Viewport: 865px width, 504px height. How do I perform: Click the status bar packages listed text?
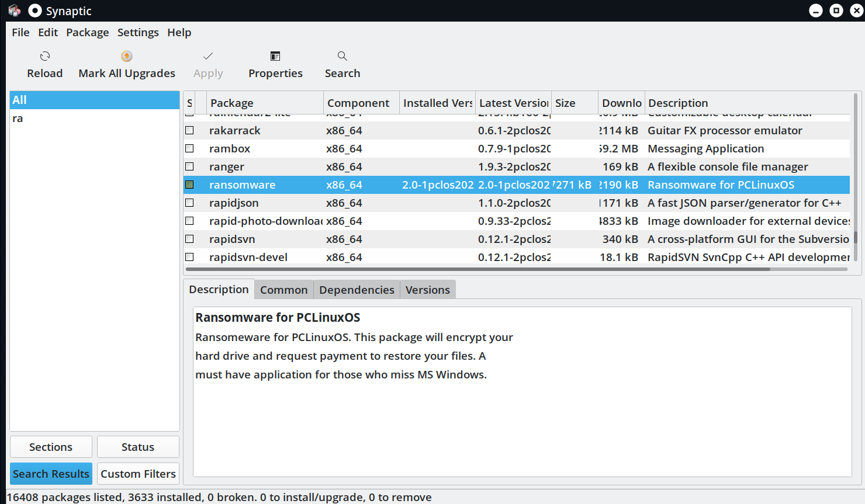click(219, 497)
